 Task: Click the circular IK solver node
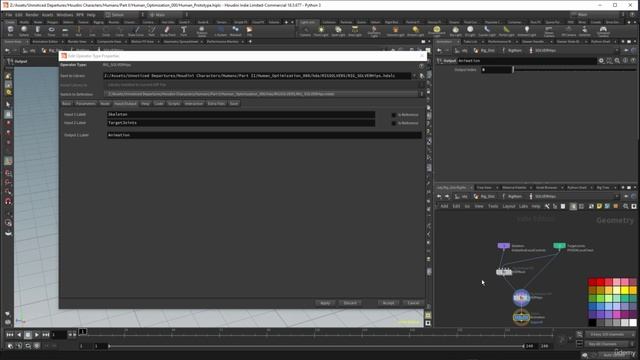(521, 298)
